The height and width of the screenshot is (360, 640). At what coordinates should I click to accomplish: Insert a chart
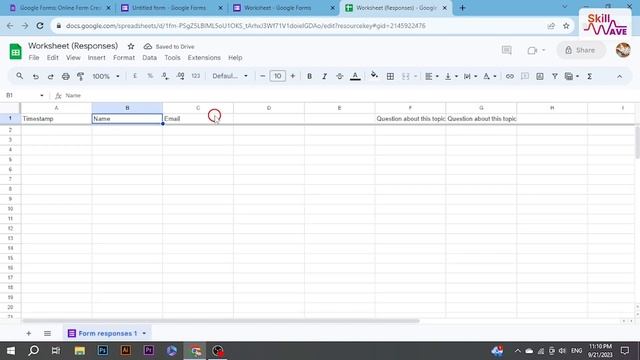(x=540, y=76)
